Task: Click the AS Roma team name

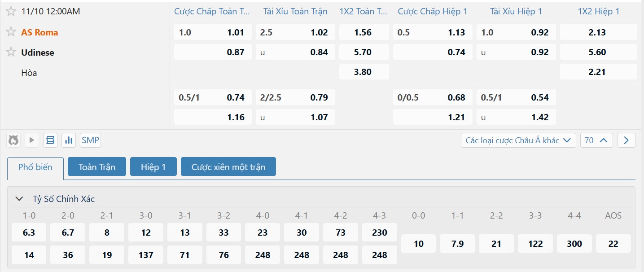Action: pos(39,32)
